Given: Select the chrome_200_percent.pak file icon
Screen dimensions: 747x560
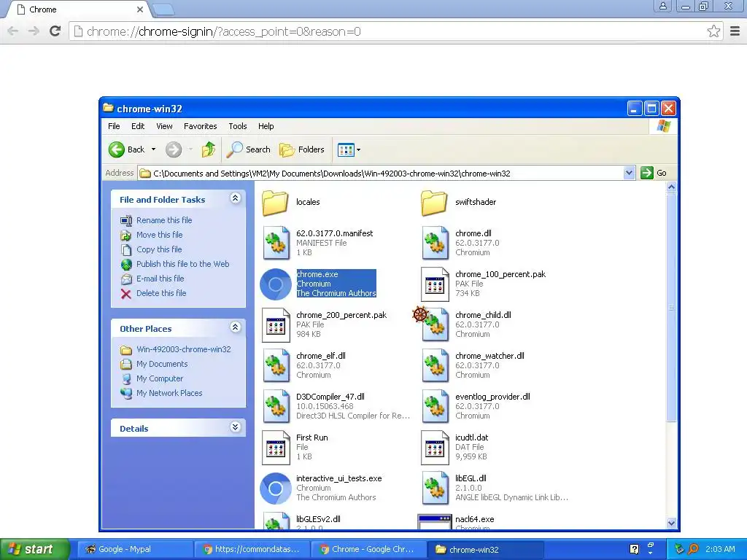Looking at the screenshot, I should (x=276, y=325).
